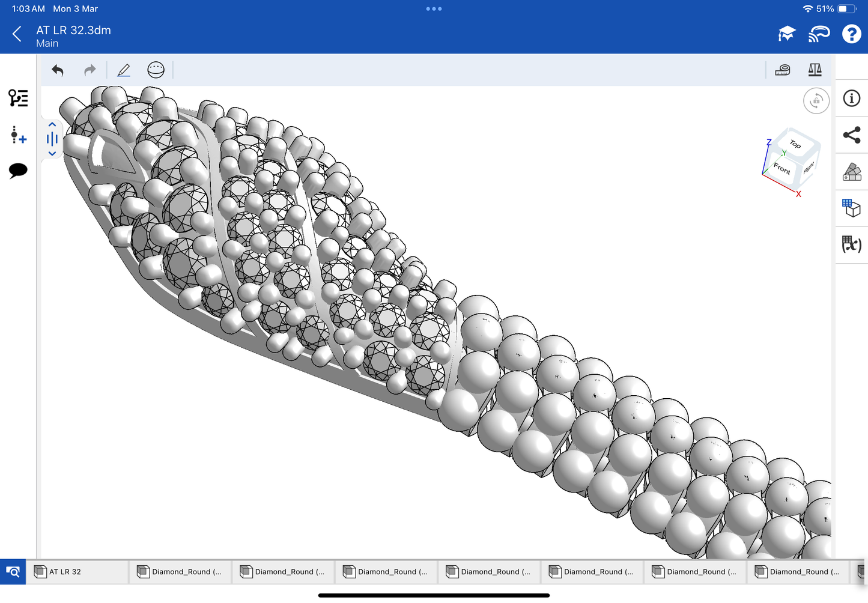
Task: Open the Learning Center graduation cap
Action: [x=786, y=34]
